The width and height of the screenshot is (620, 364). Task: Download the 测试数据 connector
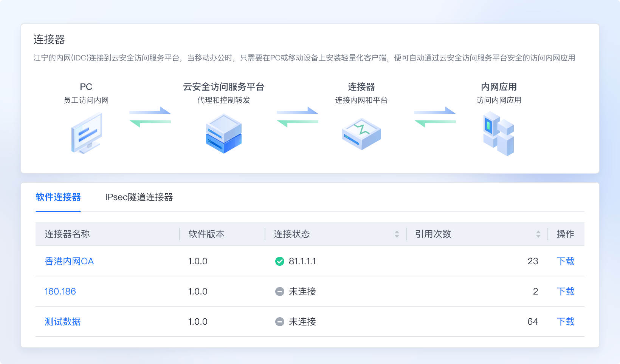coord(566,322)
